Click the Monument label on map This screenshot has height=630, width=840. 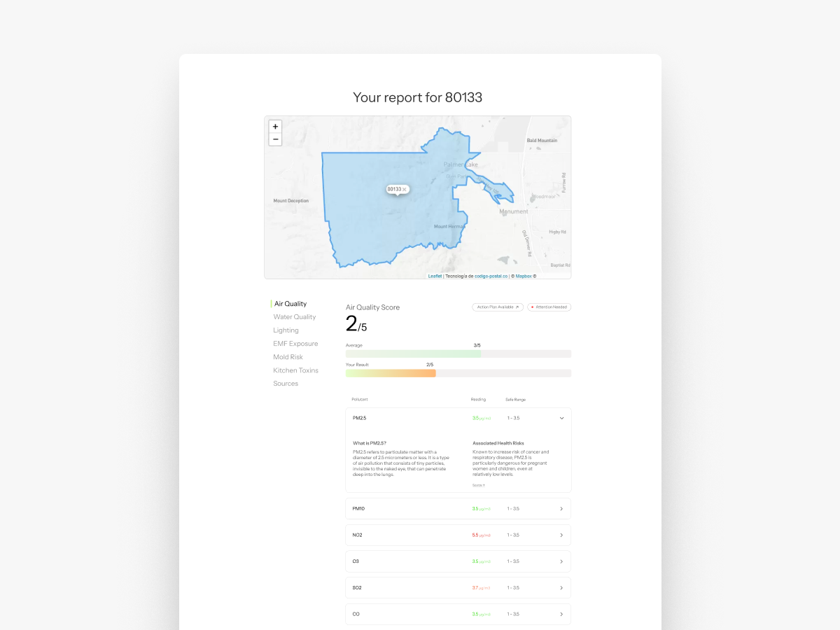click(514, 211)
